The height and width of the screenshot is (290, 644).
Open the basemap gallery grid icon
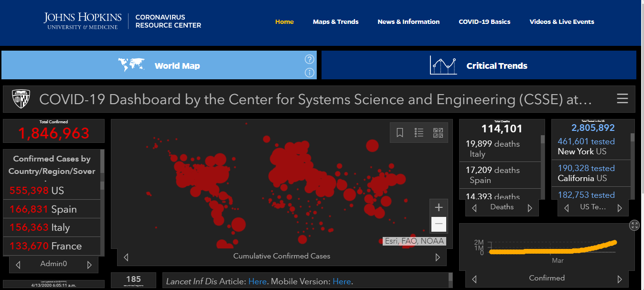438,133
